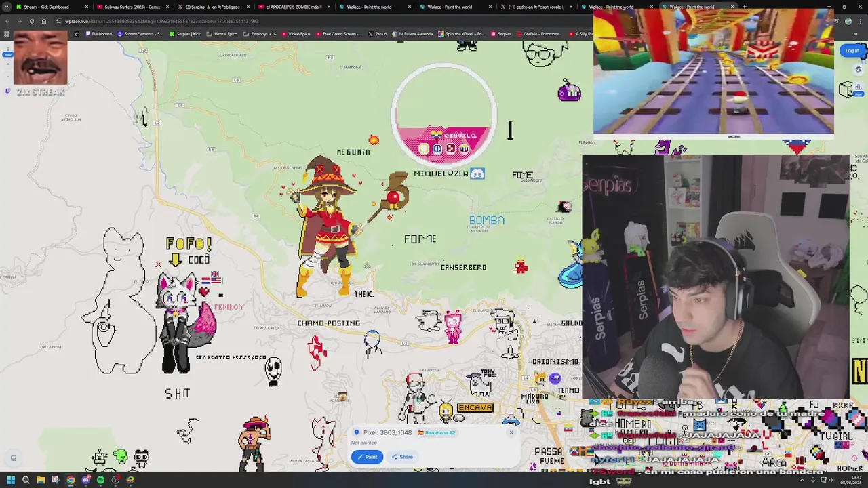Click the site info icon in address bar
This screenshot has width=868, height=488.
pos(58,21)
